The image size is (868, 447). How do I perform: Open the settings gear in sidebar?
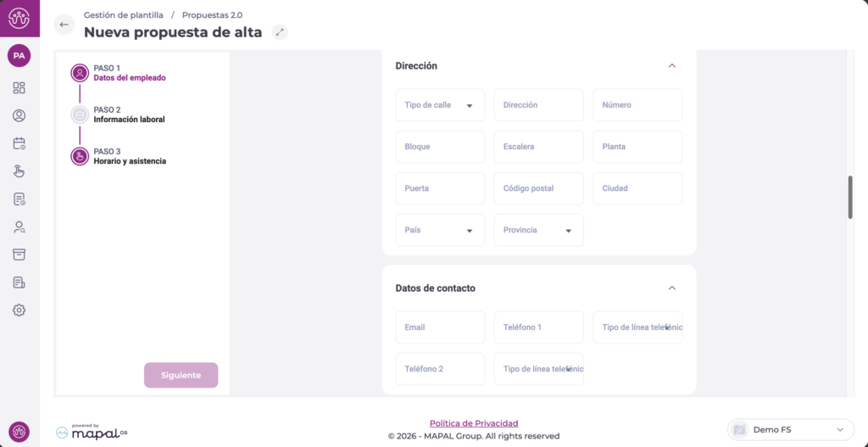point(19,310)
